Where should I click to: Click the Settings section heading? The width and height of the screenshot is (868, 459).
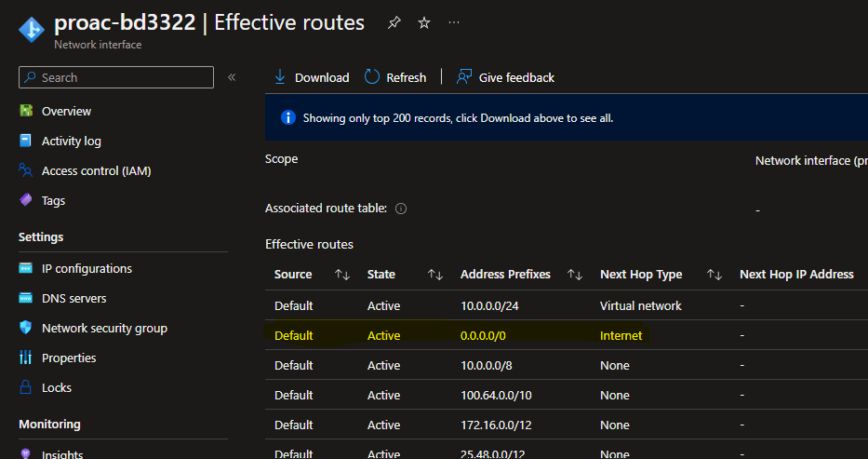(x=41, y=237)
